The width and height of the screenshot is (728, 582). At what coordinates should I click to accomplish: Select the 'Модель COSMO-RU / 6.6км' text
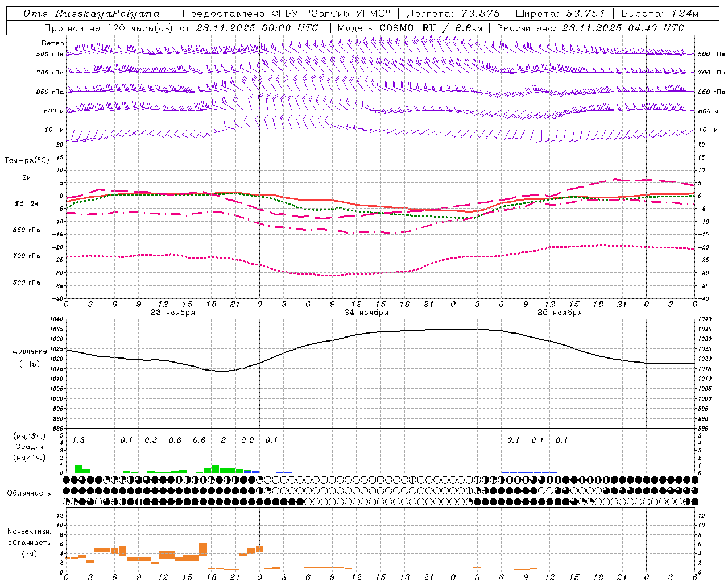(409, 28)
